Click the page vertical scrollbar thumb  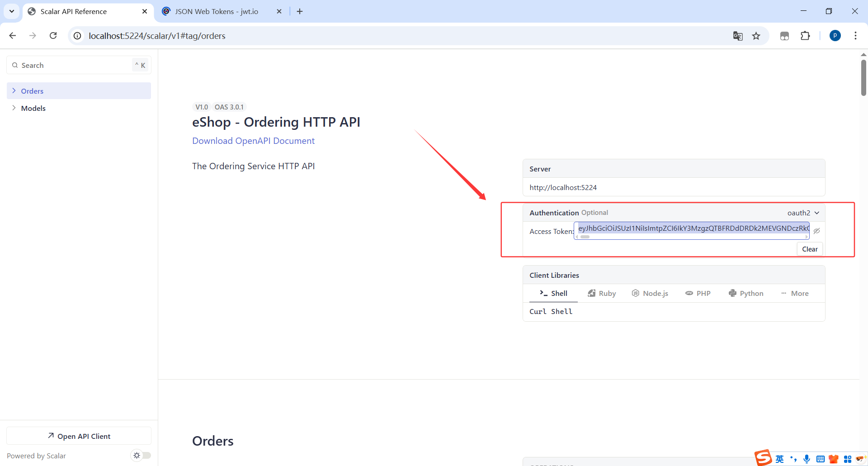pyautogui.click(x=863, y=78)
